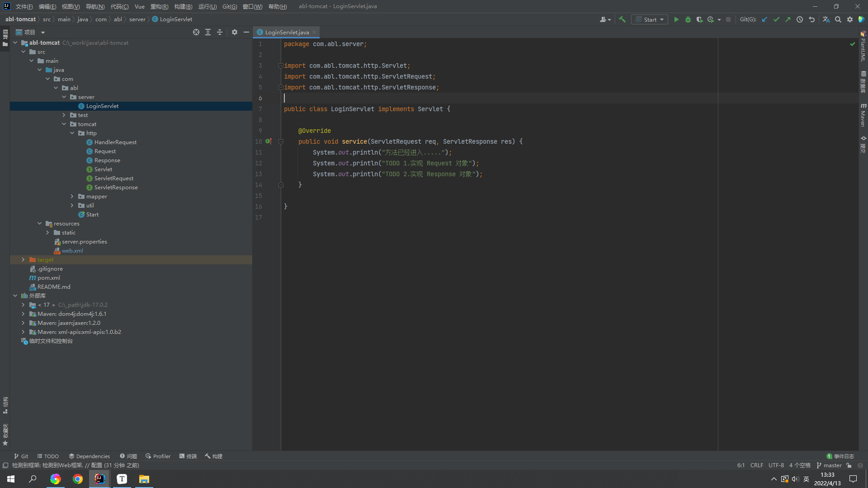Image resolution: width=868 pixels, height=488 pixels.
Task: Click the implements gutter icon on line 10
Action: [x=269, y=141]
